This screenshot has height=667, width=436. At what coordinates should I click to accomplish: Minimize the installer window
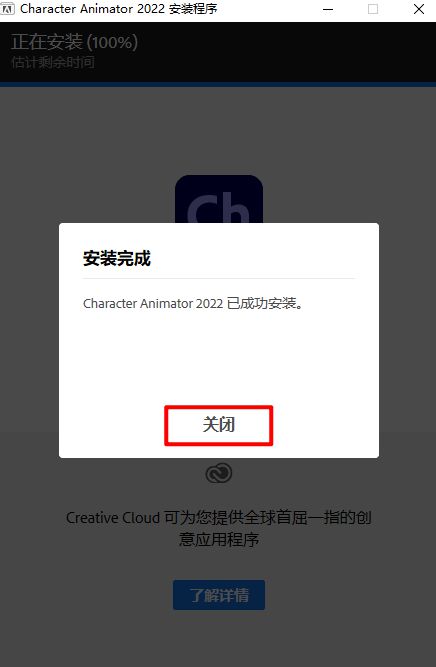coord(328,9)
